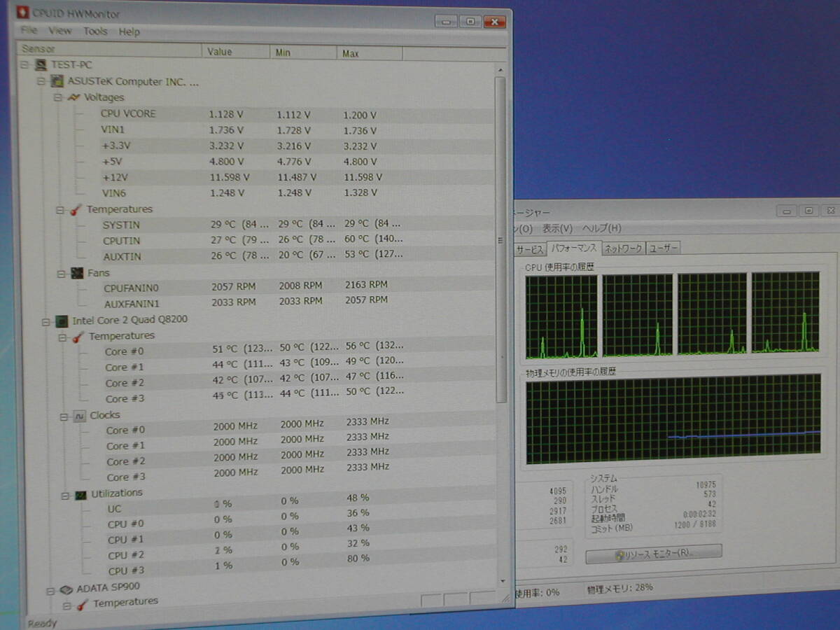Click the Ready status bar text
The width and height of the screenshot is (840, 630).
pos(42,623)
